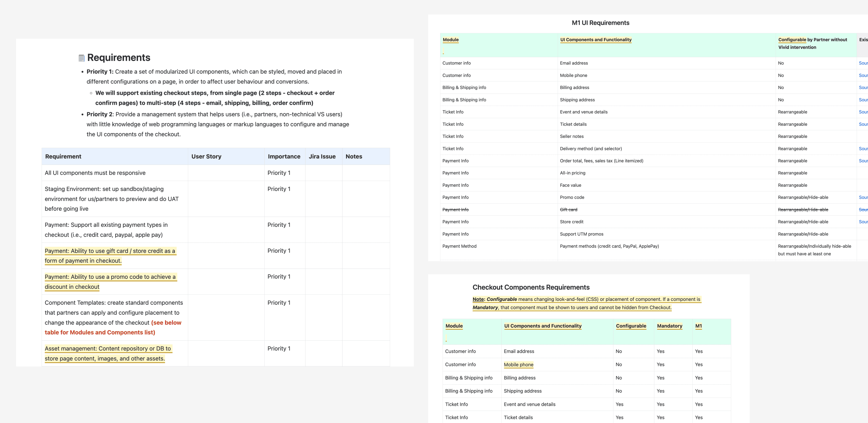
Task: Select the Jira Issue column header
Action: (322, 156)
